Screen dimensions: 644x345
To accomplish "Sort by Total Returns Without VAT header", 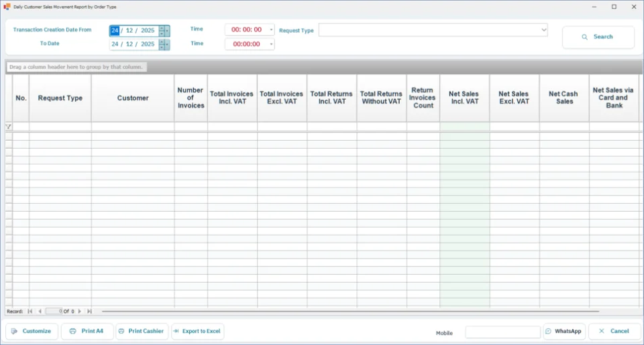I will pyautogui.click(x=382, y=98).
